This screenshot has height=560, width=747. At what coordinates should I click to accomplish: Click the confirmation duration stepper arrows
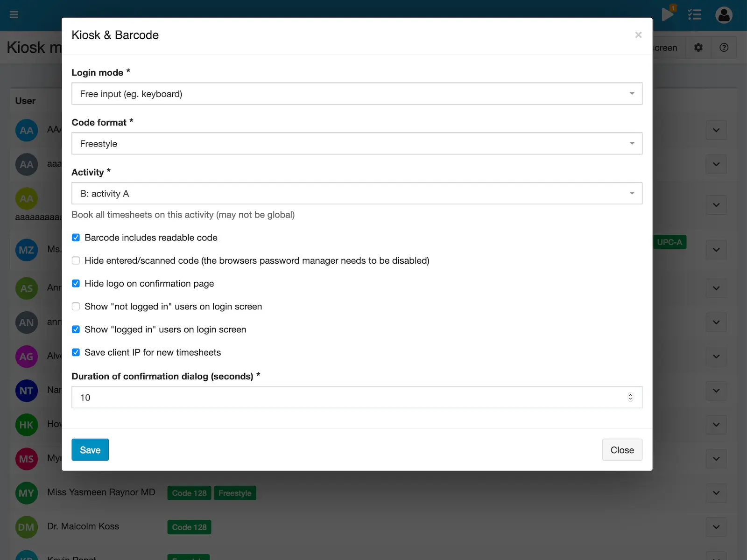coord(630,397)
